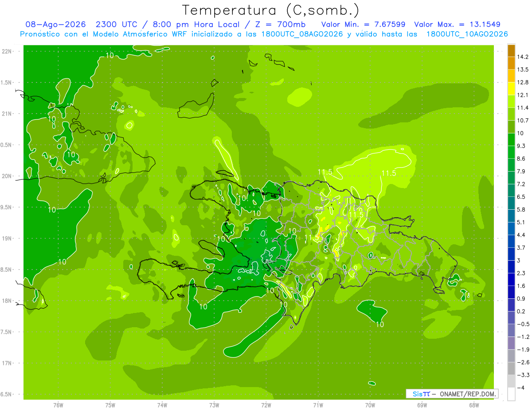The image size is (532, 411).
Task: Click the legend value "0.2"
Action: 521,312
